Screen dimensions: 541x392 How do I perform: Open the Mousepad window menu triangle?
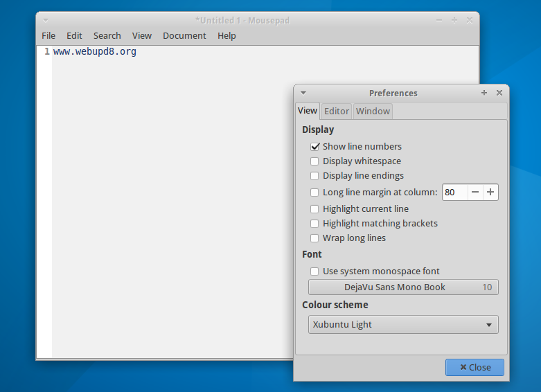(46, 21)
